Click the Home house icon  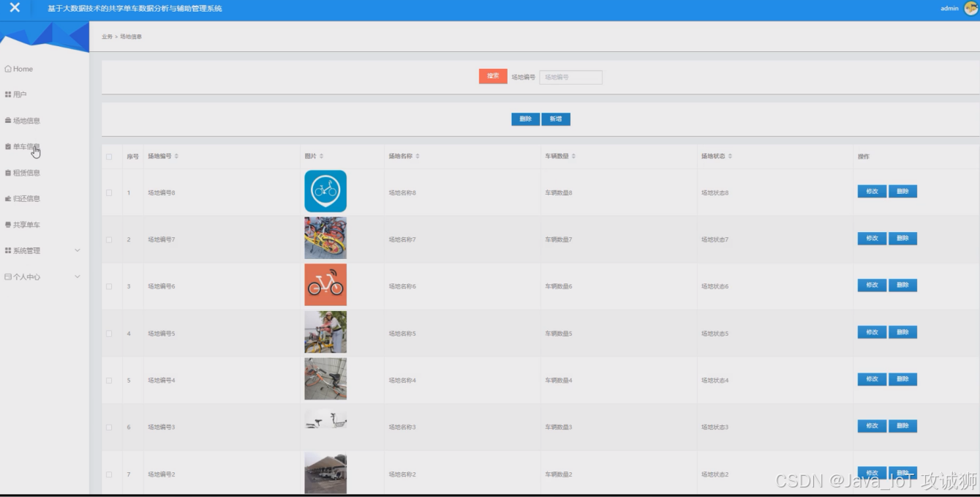pos(8,69)
